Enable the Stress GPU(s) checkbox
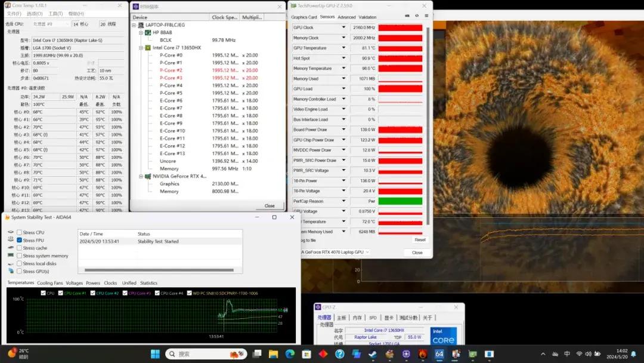This screenshot has width=644, height=363. point(20,271)
